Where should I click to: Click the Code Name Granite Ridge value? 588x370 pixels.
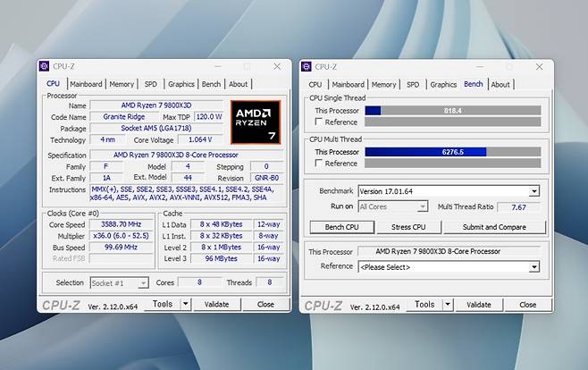tap(124, 116)
